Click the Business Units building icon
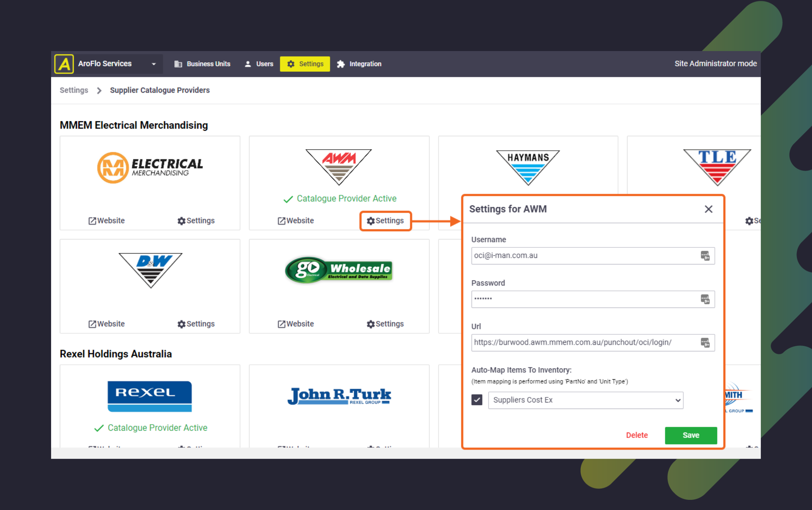This screenshot has width=812, height=510. point(178,64)
